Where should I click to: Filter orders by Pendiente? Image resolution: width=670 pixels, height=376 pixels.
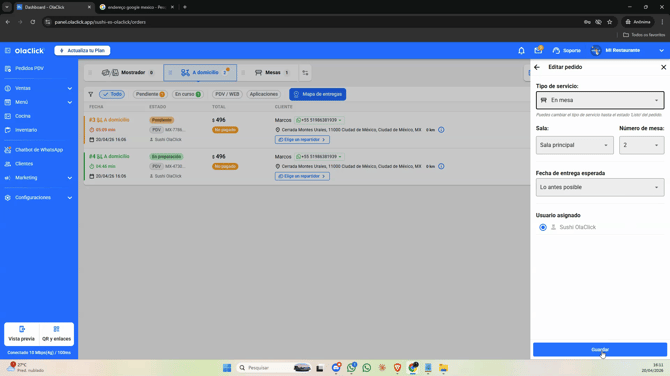[x=150, y=94]
